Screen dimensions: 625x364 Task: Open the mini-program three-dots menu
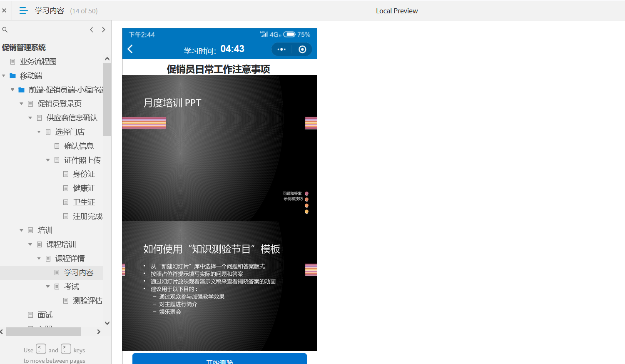click(x=281, y=50)
